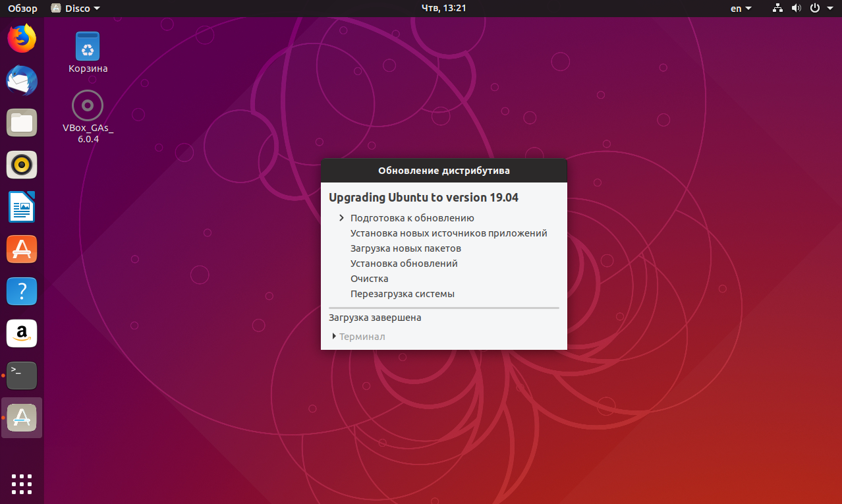Open Firefox from the dock
Screen dimensions: 842x504
coord(22,38)
